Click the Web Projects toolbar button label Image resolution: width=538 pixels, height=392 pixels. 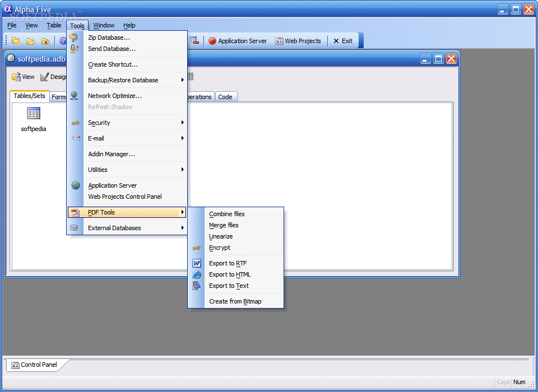[x=303, y=41]
